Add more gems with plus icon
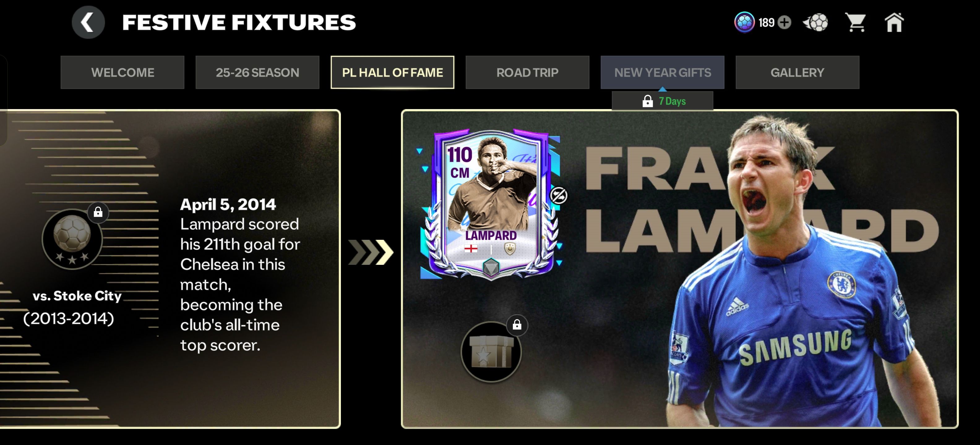 [784, 23]
